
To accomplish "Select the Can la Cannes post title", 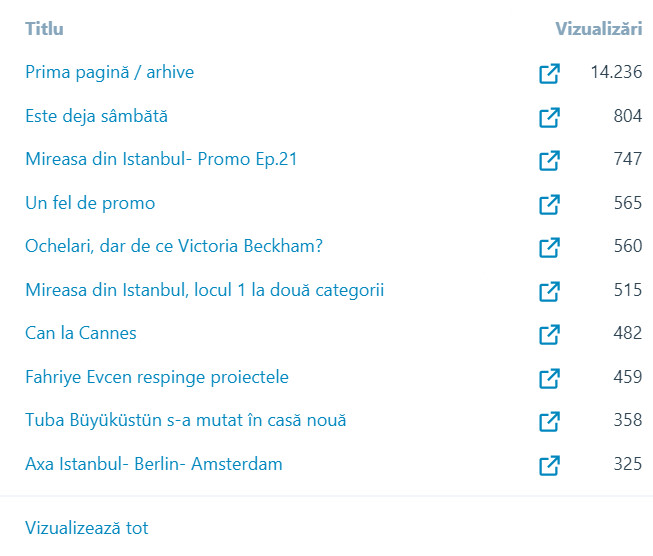I will [81, 333].
